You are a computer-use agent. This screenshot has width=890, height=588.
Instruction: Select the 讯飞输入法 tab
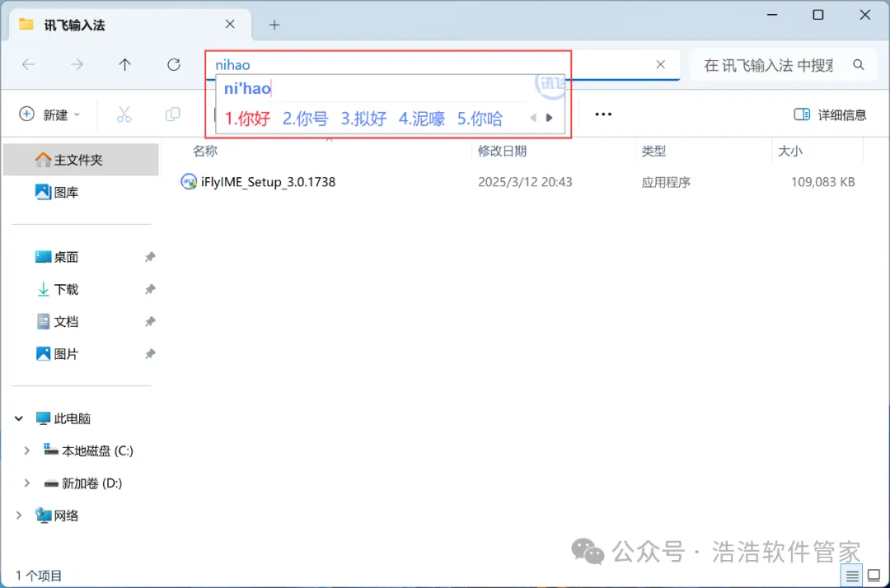130,25
